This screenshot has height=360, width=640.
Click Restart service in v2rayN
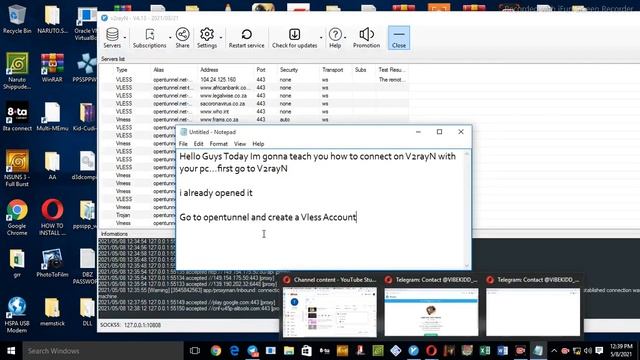click(x=246, y=38)
